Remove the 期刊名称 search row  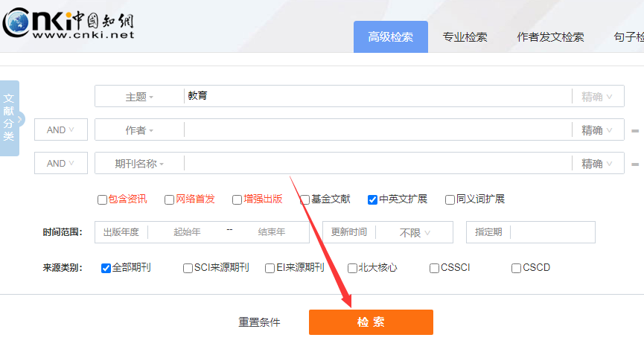tap(634, 164)
